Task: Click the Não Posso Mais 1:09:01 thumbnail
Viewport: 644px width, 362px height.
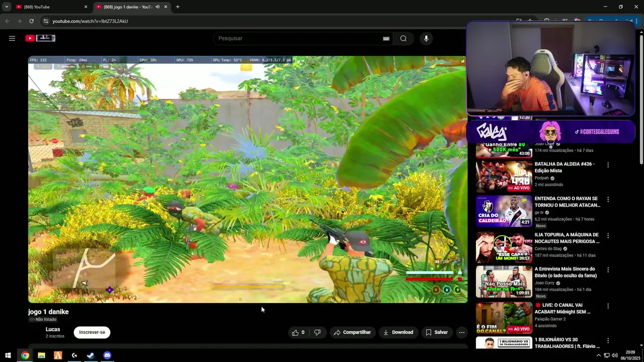Action: point(504,282)
